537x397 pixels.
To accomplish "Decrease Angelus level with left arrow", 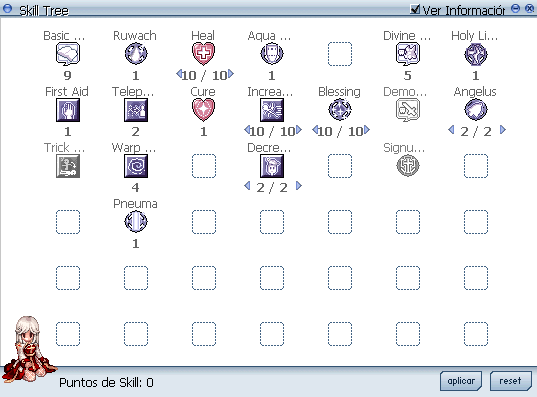I will [x=451, y=129].
